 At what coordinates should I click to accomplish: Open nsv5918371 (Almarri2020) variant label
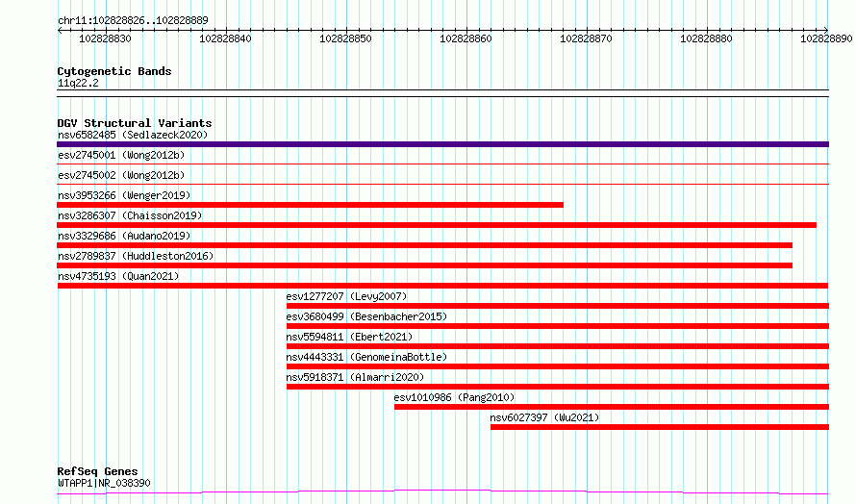[x=355, y=377]
